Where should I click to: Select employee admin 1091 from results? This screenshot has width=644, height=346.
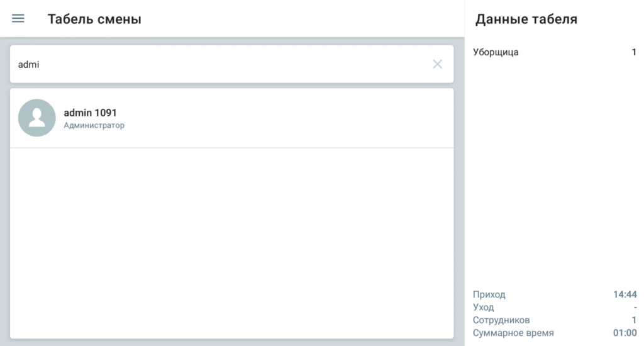click(x=231, y=118)
